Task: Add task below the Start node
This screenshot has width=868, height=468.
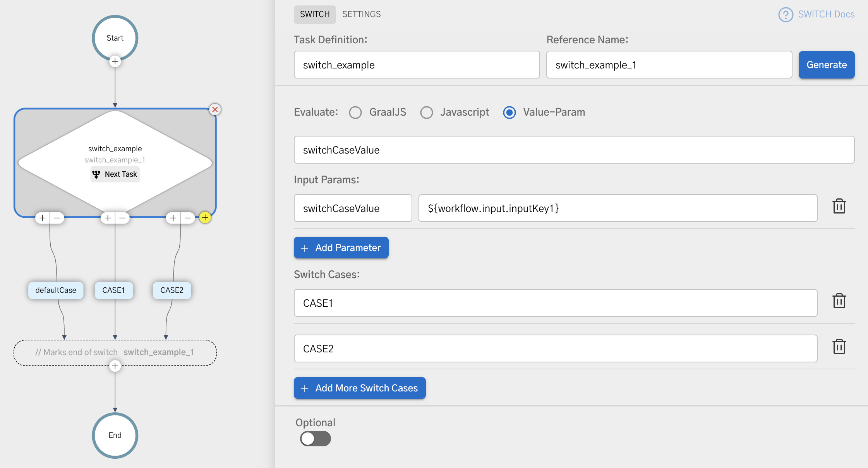Action: pos(115,61)
